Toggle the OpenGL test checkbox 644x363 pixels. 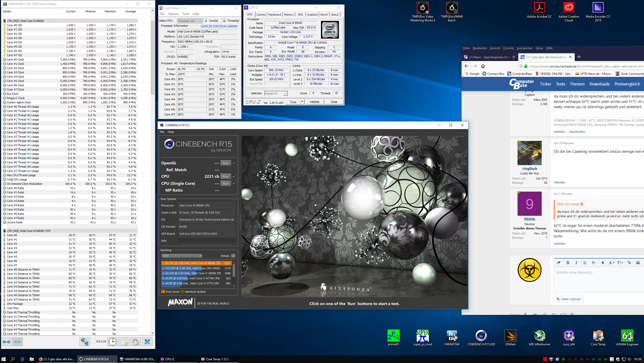pyautogui.click(x=234, y=163)
